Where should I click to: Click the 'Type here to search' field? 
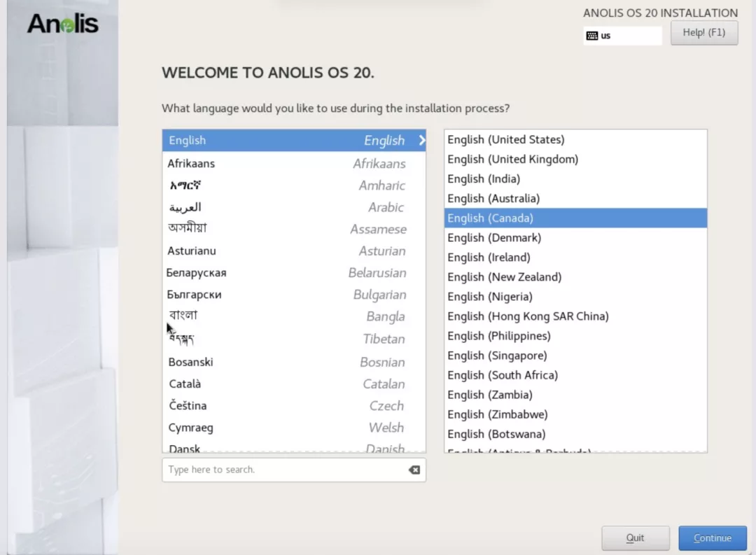coord(293,470)
